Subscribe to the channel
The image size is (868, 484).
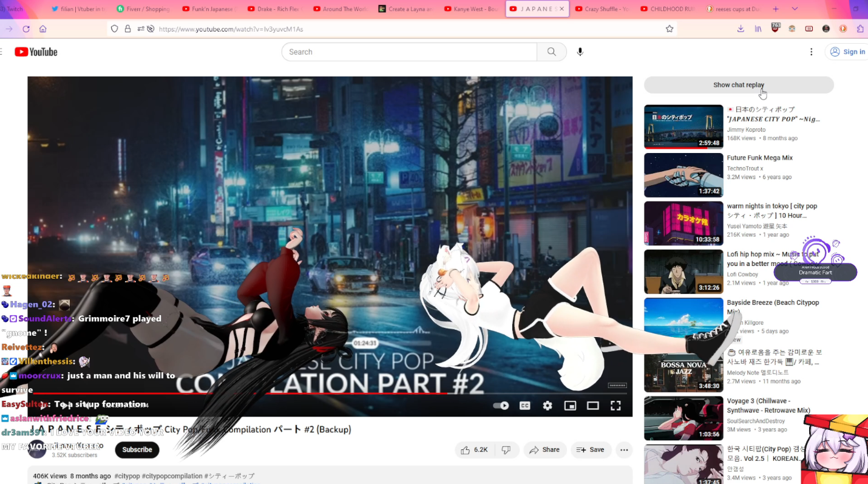click(137, 450)
